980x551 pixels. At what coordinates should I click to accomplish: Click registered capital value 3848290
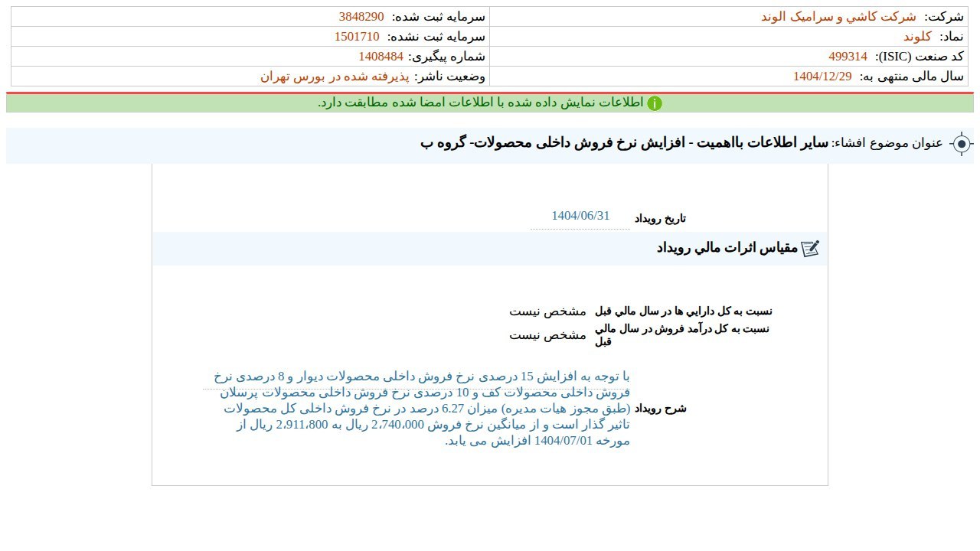[x=361, y=17]
